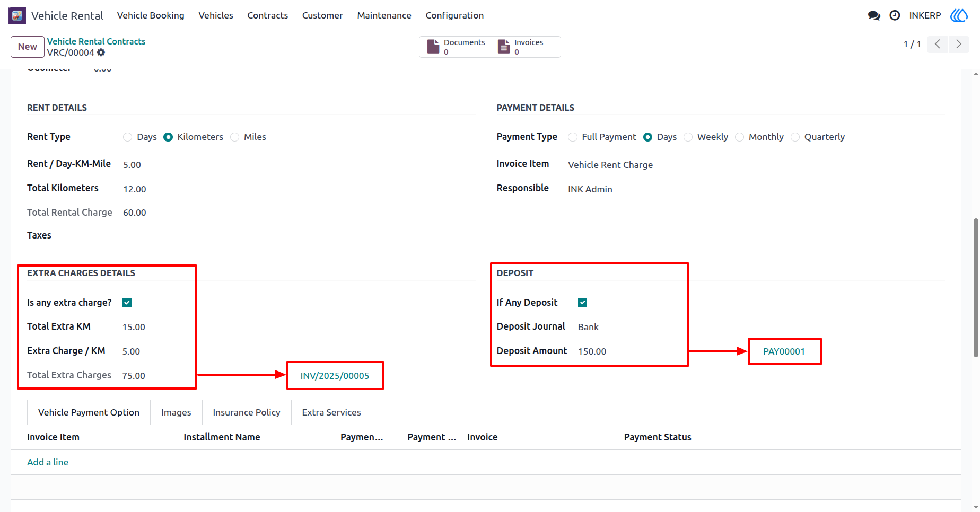The height and width of the screenshot is (512, 980).
Task: Click the New button
Action: 28,47
